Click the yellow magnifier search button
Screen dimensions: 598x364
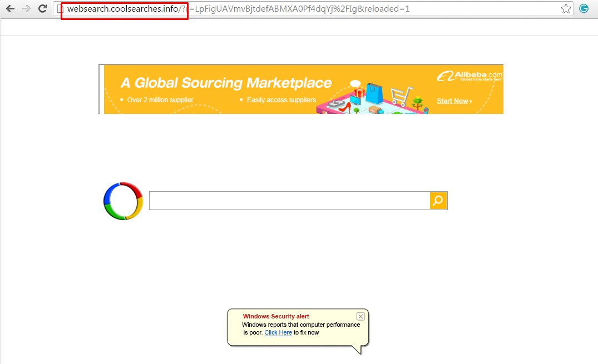(x=438, y=201)
